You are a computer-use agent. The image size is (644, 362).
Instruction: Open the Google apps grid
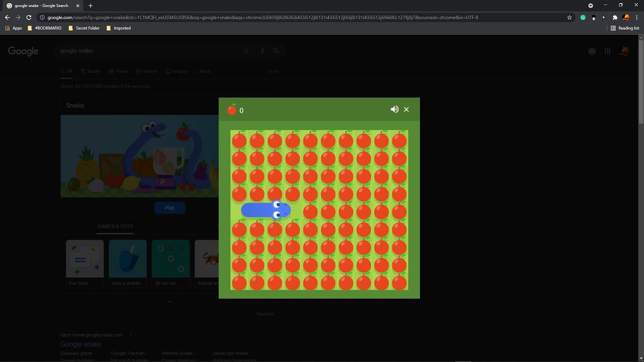point(607,51)
